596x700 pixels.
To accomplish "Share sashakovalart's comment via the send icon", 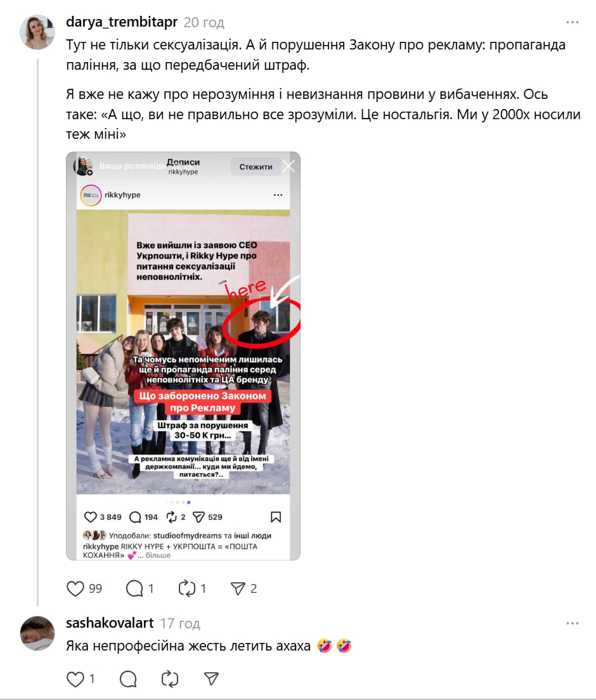I will [211, 679].
